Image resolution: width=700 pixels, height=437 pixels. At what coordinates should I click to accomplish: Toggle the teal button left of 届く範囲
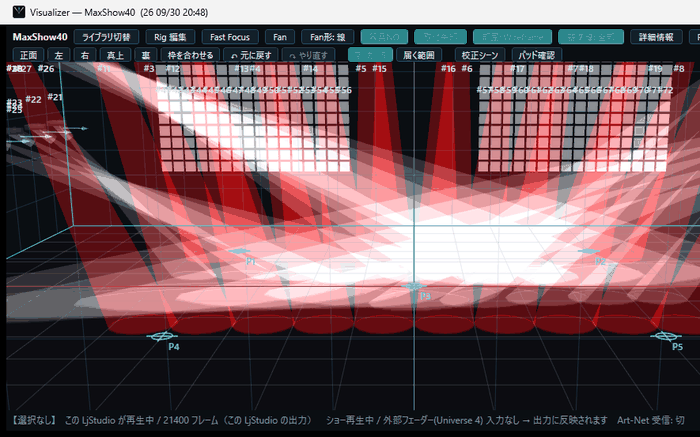pos(370,55)
